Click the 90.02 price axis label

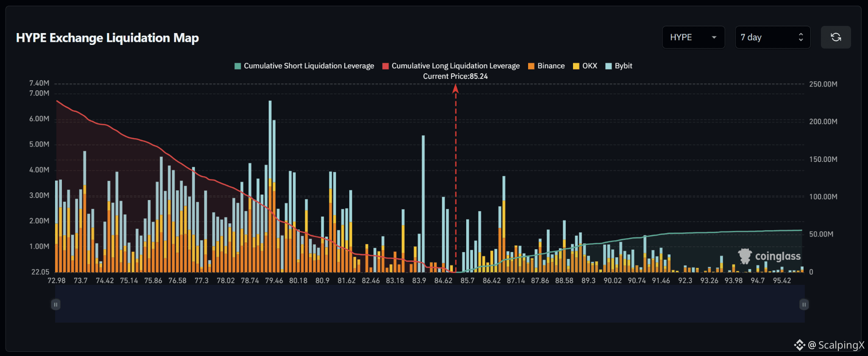tap(612, 281)
